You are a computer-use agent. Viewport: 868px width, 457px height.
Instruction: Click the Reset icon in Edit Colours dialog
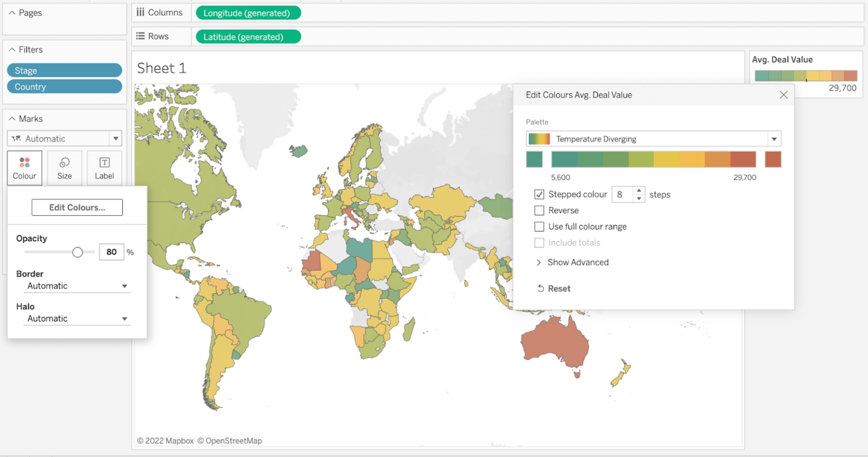coord(541,288)
